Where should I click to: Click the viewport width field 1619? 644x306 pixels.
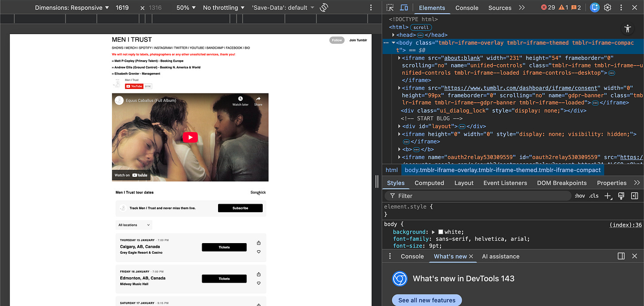pyautogui.click(x=122, y=8)
